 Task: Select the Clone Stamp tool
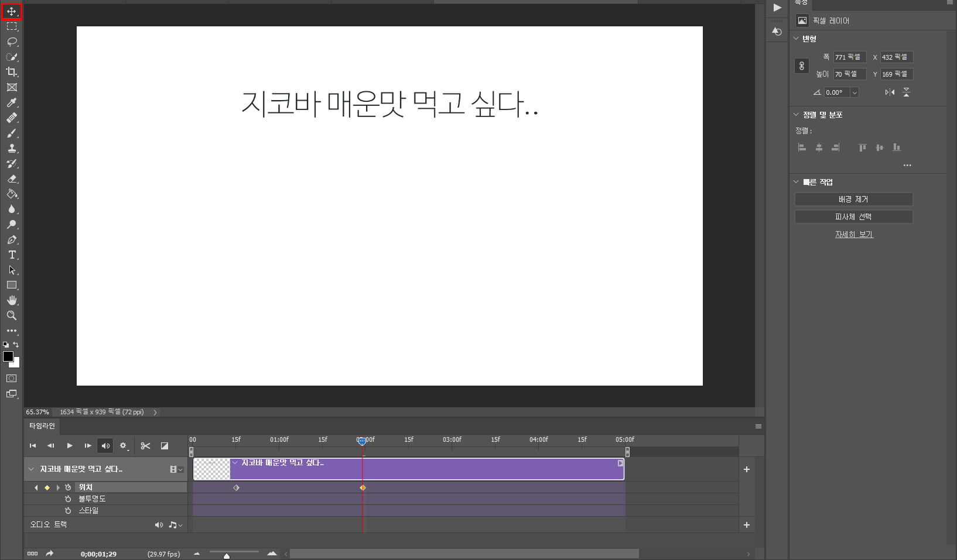[x=12, y=148]
